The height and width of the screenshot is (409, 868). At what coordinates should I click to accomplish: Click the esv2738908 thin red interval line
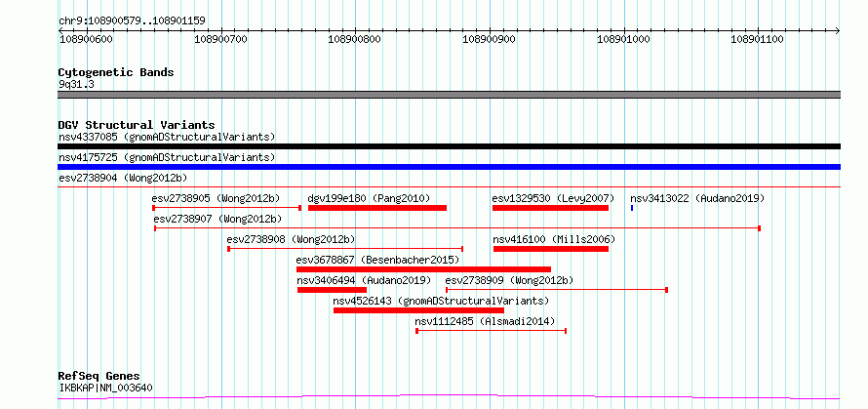click(345, 249)
